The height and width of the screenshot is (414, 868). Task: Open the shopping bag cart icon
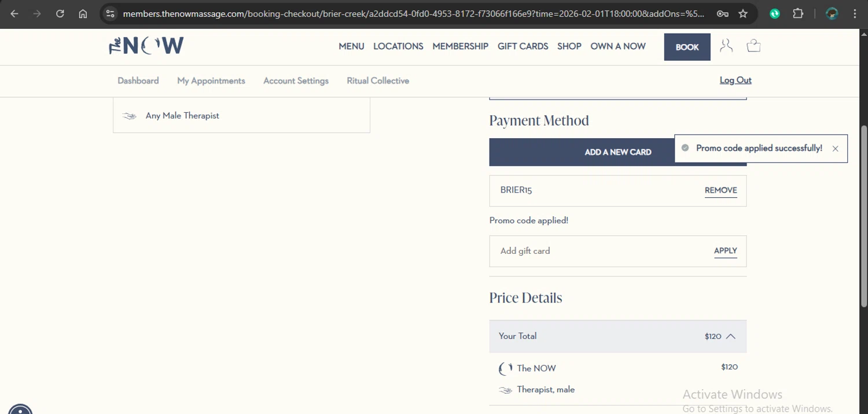(753, 46)
